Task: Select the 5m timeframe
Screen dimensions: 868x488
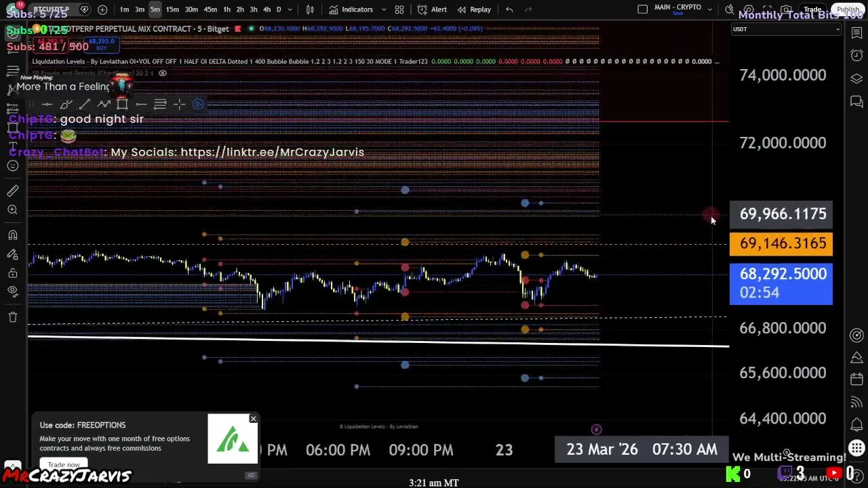Action: point(155,9)
